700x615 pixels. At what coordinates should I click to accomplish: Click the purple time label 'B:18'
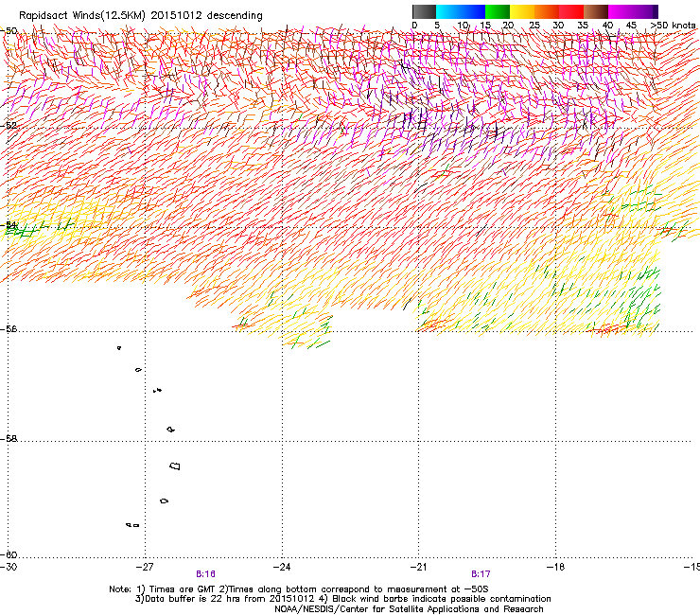tap(206, 574)
